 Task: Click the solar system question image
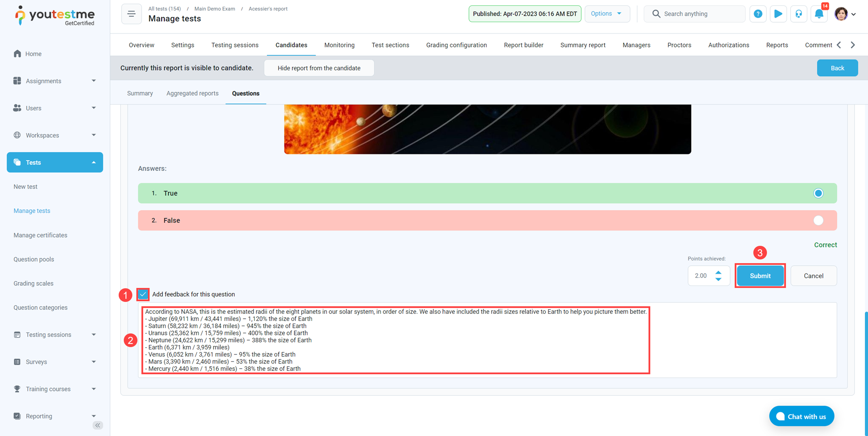pos(487,129)
